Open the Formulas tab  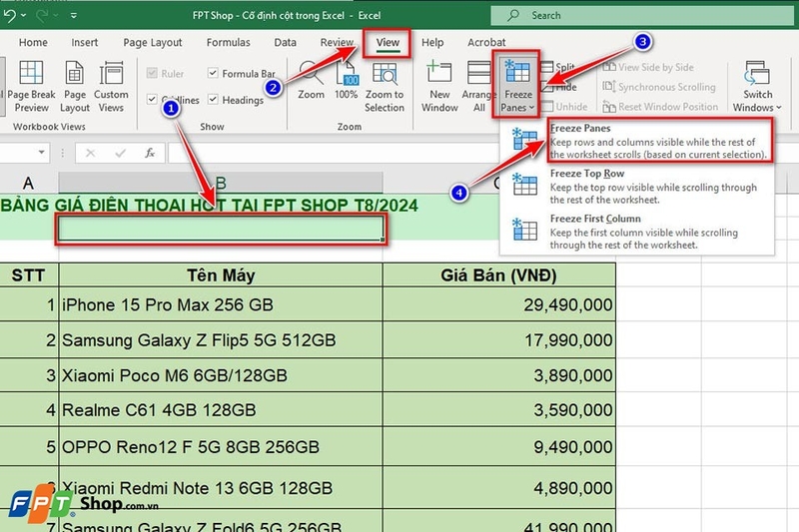click(229, 42)
